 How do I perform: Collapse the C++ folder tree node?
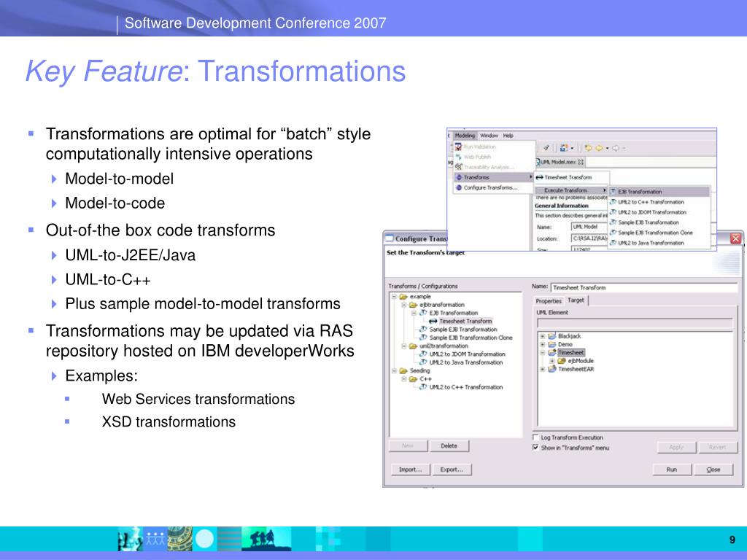click(x=404, y=379)
